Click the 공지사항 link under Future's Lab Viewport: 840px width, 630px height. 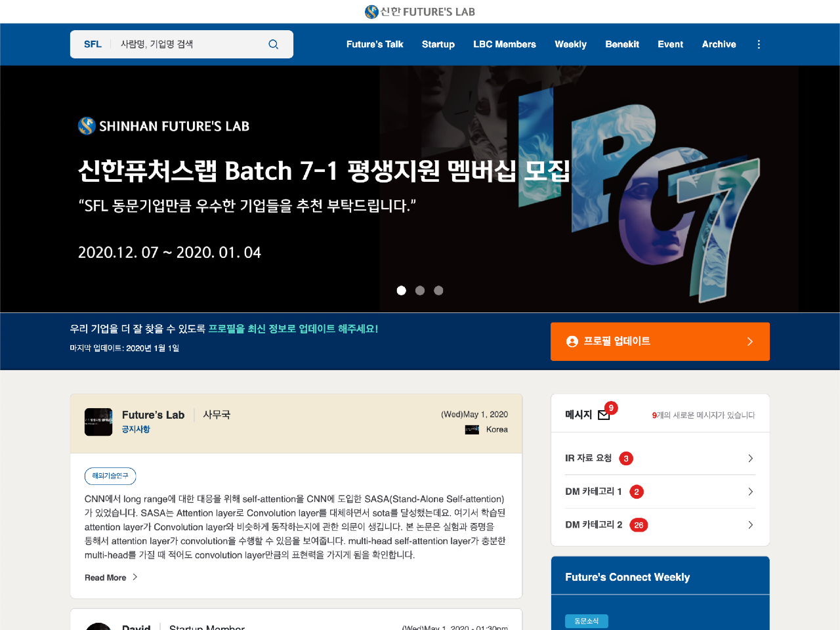[x=136, y=429]
